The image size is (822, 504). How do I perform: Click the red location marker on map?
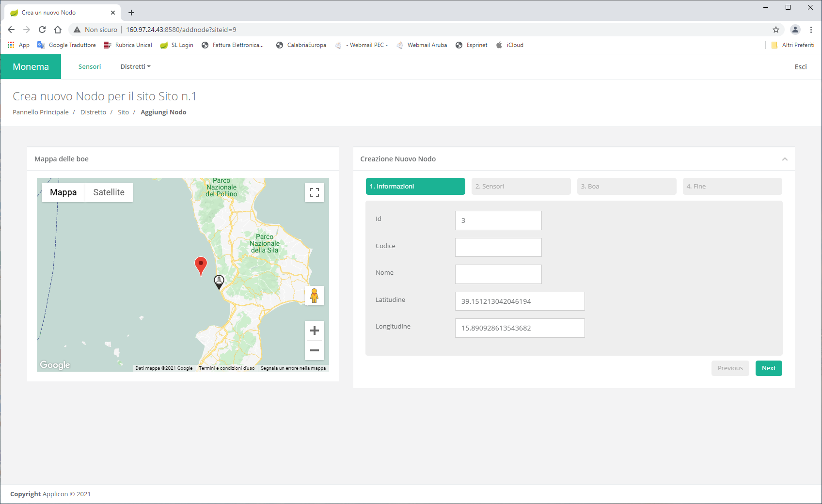click(201, 265)
